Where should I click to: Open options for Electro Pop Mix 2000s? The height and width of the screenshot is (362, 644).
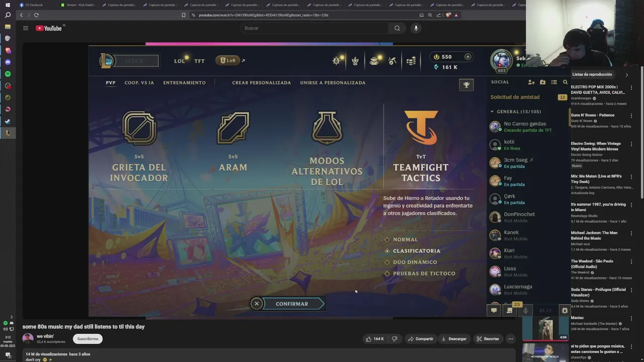631,87
